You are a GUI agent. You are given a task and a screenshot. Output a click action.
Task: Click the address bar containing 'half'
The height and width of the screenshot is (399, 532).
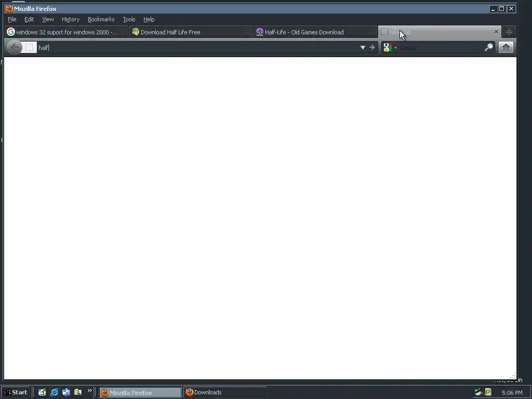point(198,47)
